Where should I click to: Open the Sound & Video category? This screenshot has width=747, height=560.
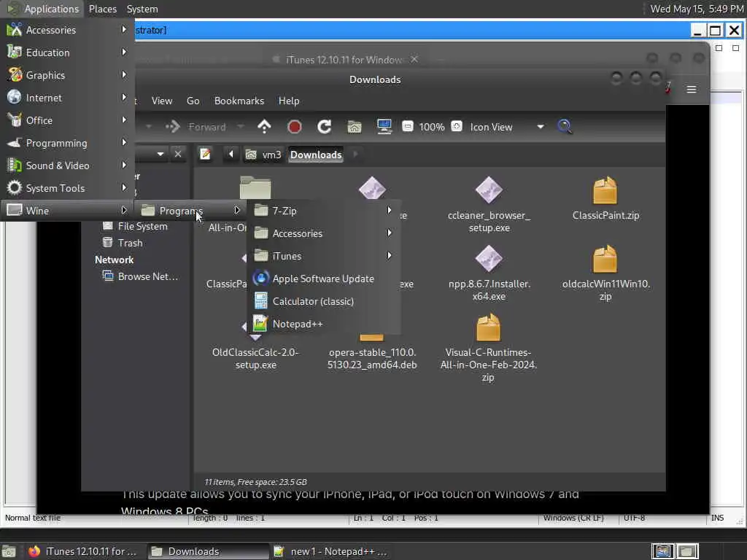pyautogui.click(x=67, y=166)
